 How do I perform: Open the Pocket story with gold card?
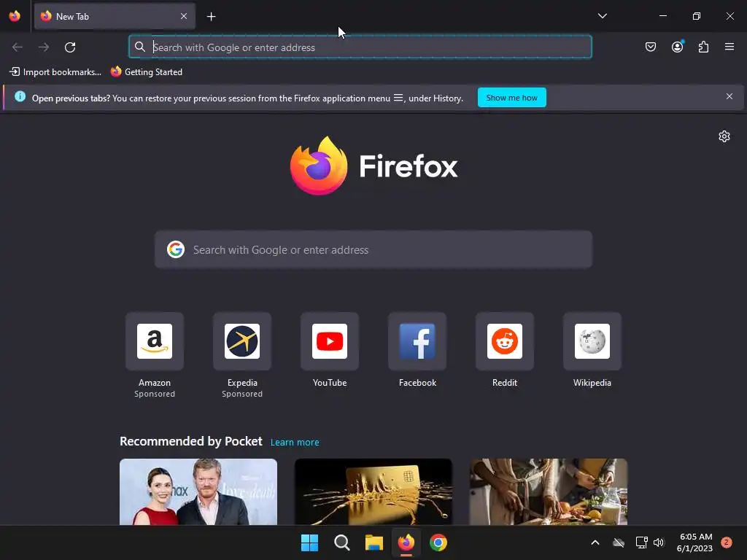point(373,492)
